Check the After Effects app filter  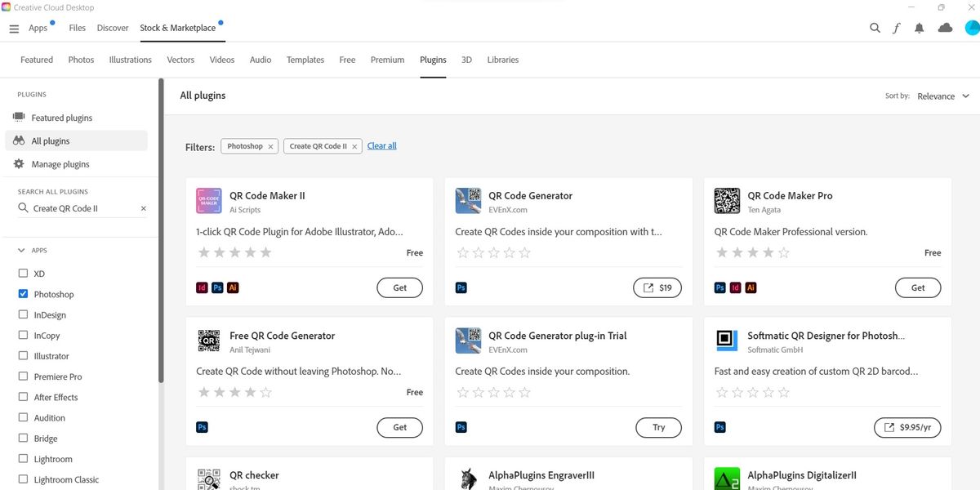(x=23, y=397)
